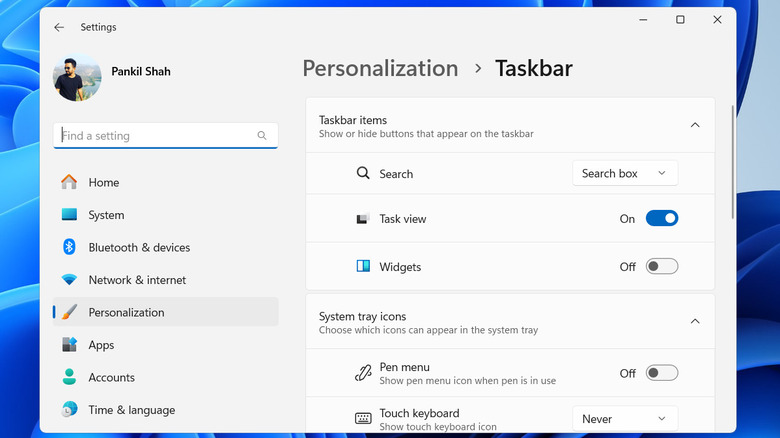Click the Personalization breadcrumb link

click(x=380, y=68)
